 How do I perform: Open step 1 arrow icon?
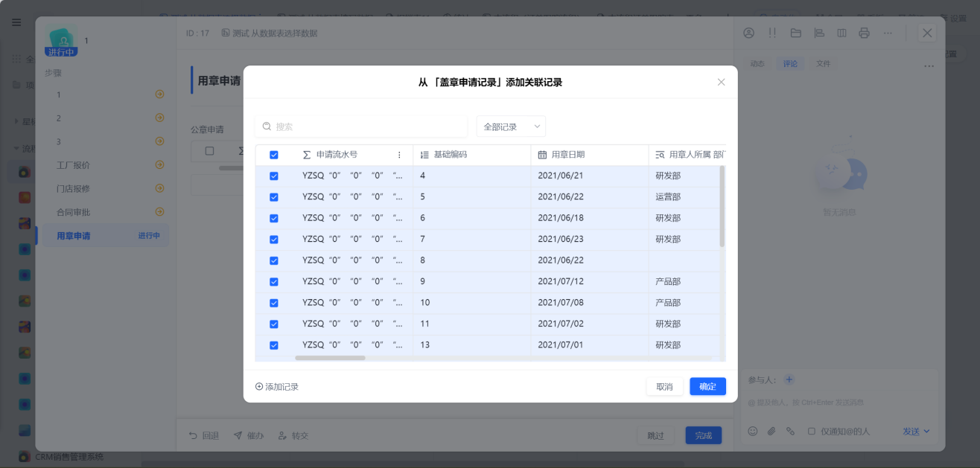159,94
